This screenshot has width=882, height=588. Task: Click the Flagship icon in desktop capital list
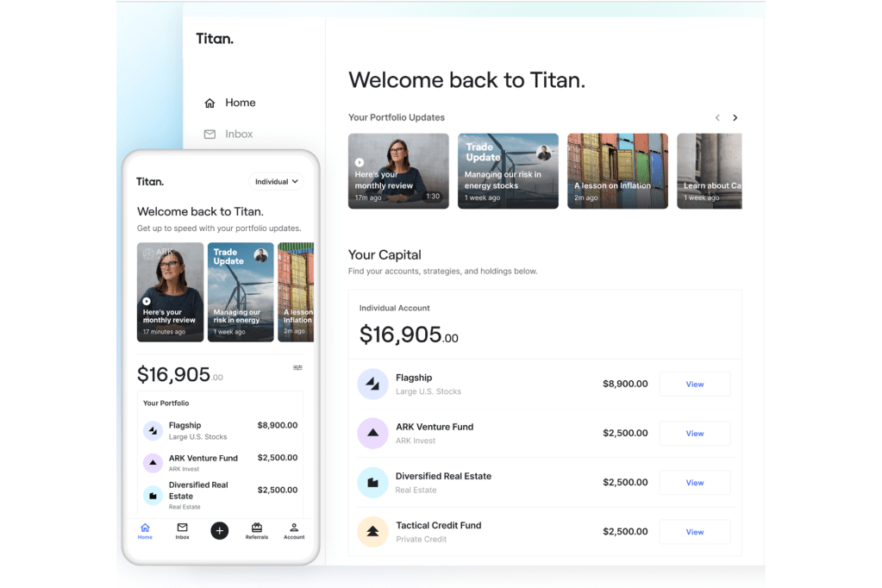pyautogui.click(x=373, y=385)
